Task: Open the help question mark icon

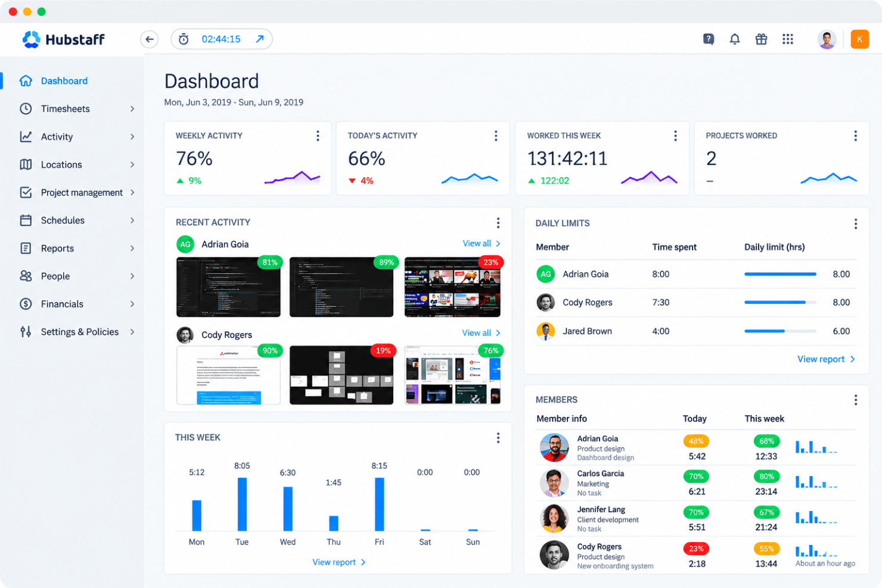Action: pos(709,39)
